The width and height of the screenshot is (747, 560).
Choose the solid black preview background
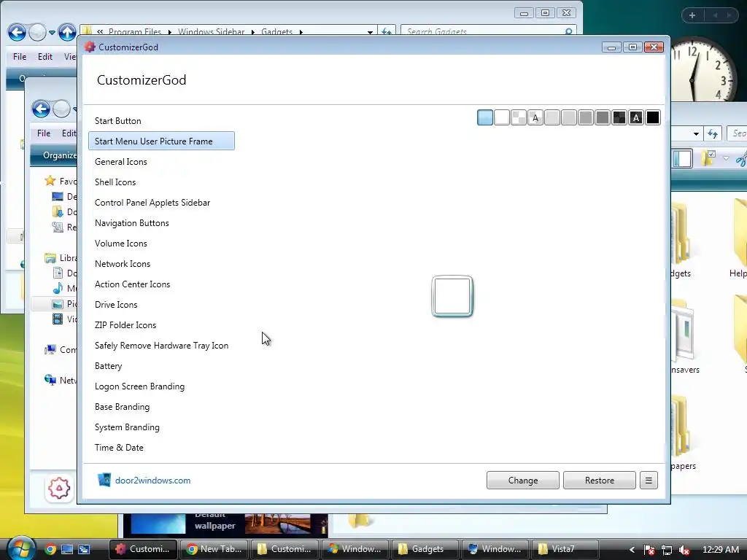(653, 117)
